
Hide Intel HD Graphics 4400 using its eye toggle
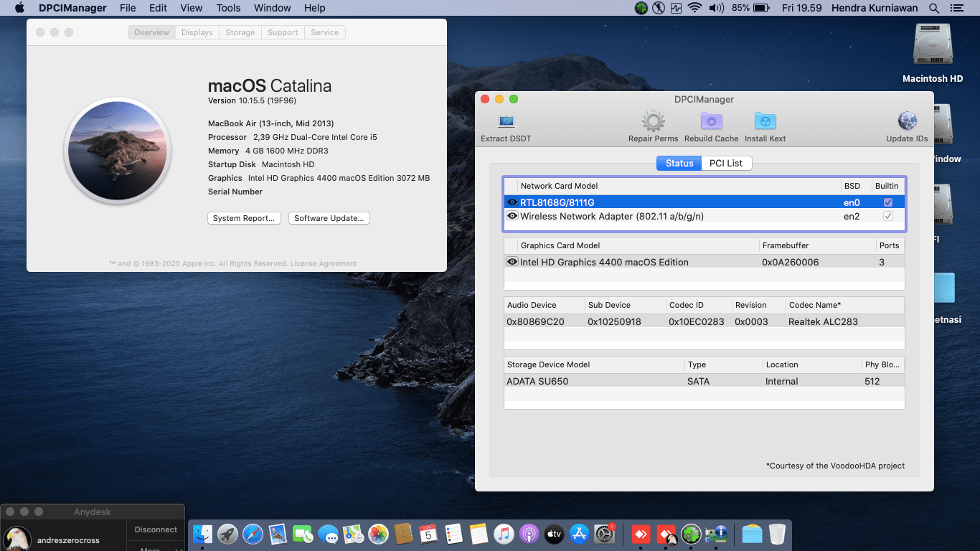click(512, 262)
